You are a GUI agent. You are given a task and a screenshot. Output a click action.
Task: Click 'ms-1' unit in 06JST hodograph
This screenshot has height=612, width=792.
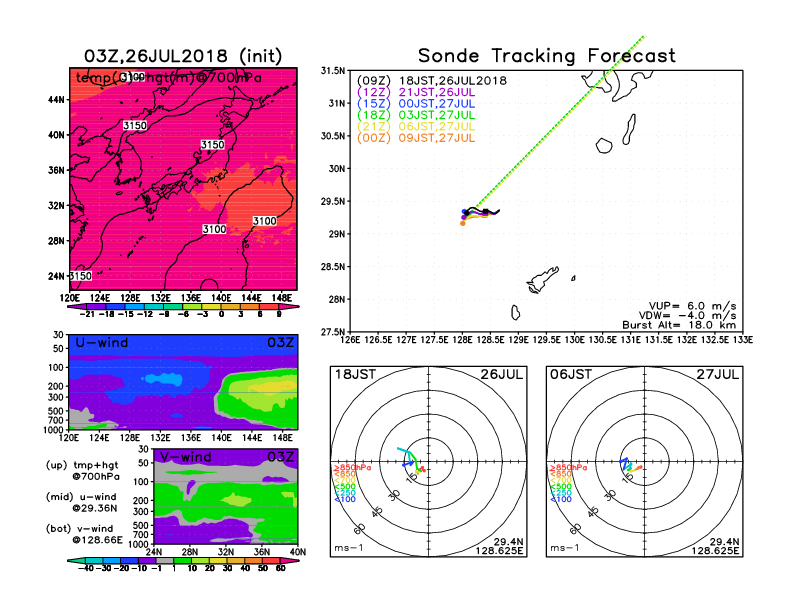click(565, 548)
